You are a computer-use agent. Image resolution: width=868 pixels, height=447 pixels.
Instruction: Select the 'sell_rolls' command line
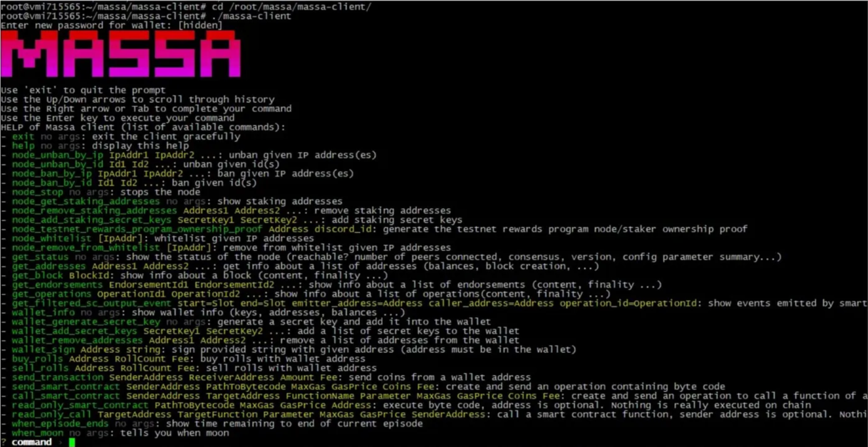click(x=188, y=368)
